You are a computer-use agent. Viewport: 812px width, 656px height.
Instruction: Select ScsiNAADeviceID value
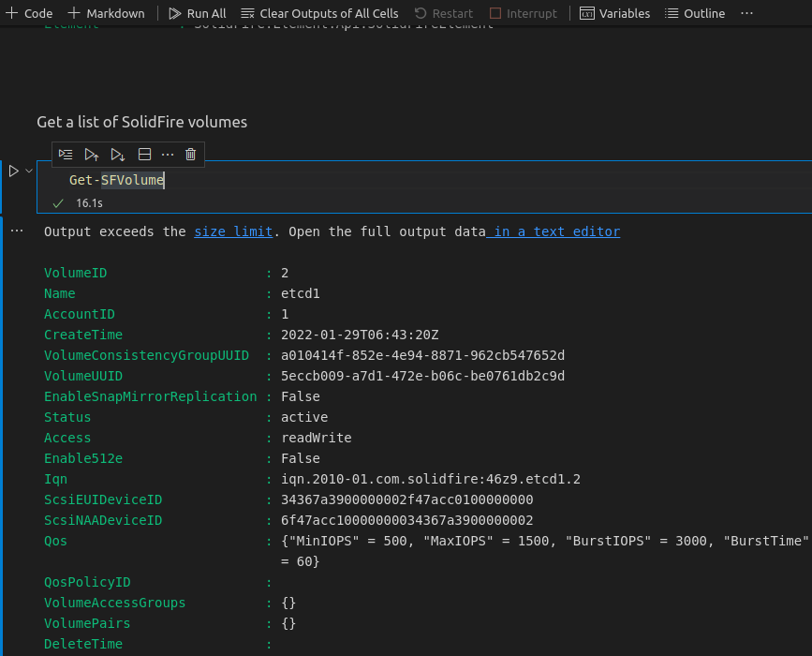tap(406, 520)
